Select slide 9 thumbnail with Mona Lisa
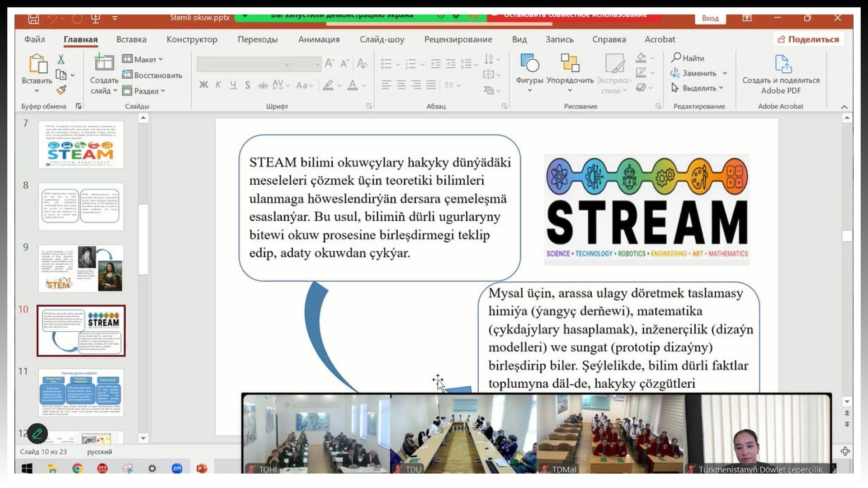 click(x=81, y=268)
